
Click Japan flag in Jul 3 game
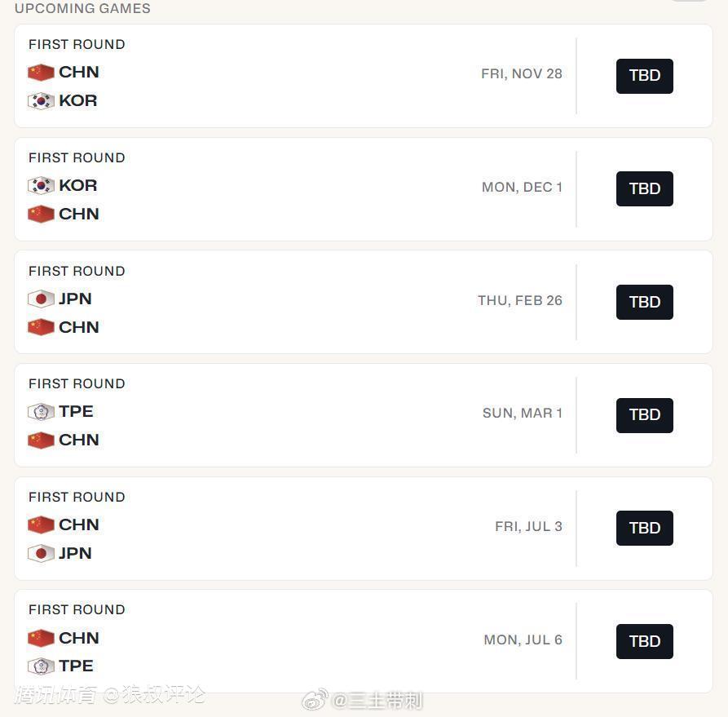pos(41,553)
